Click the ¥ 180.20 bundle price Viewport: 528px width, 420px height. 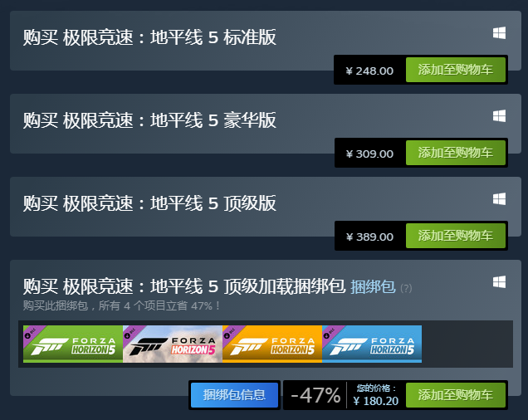375,401
